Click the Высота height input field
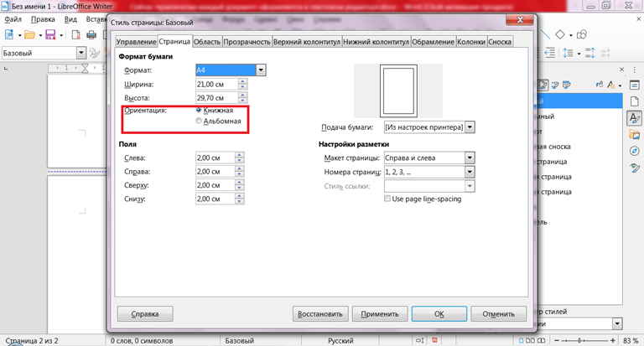The height and width of the screenshot is (346, 644). 217,98
